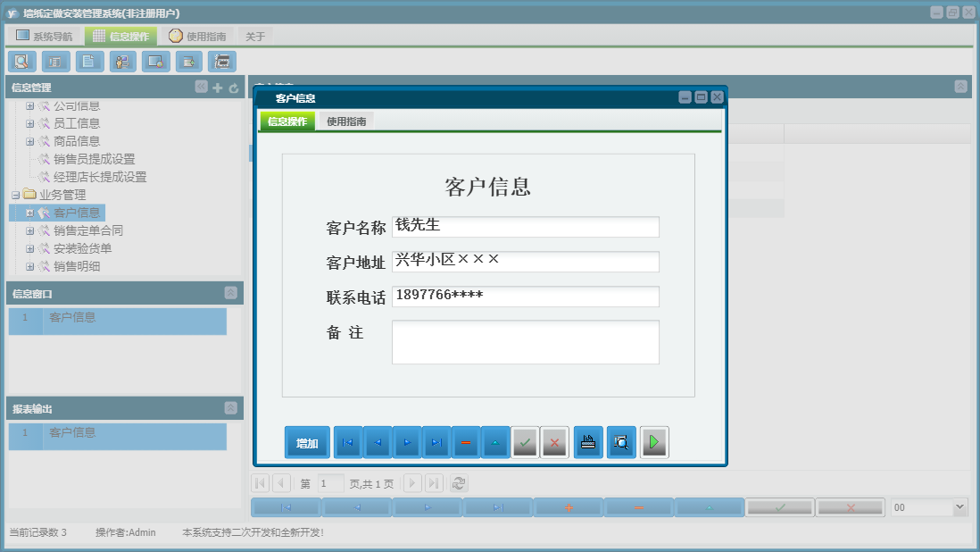The height and width of the screenshot is (552, 980).
Task: Select 客户信息 row in 信息窗口 list
Action: [118, 322]
